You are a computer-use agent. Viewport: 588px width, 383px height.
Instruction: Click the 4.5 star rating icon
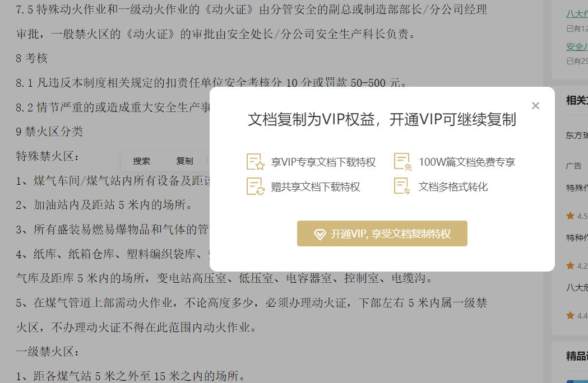[x=571, y=216]
